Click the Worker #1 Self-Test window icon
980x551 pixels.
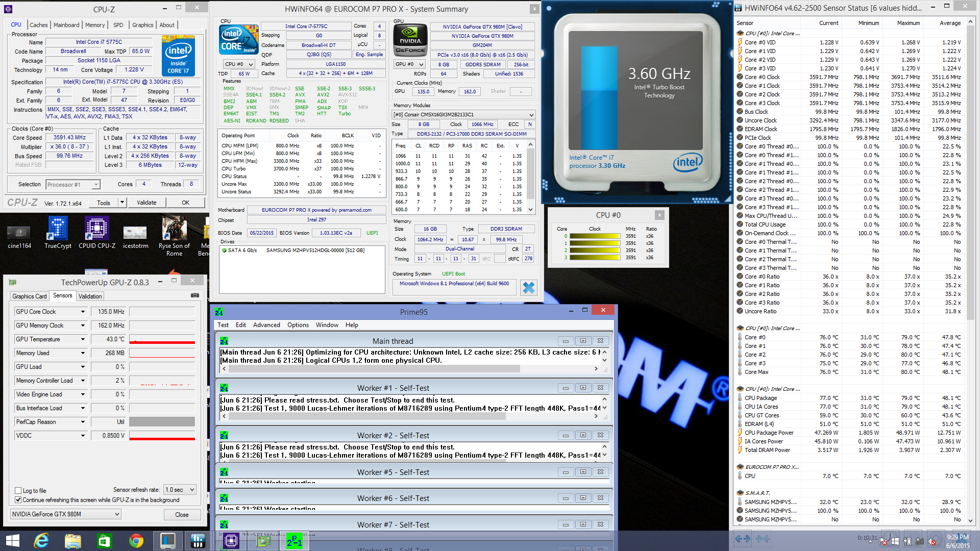[224, 388]
